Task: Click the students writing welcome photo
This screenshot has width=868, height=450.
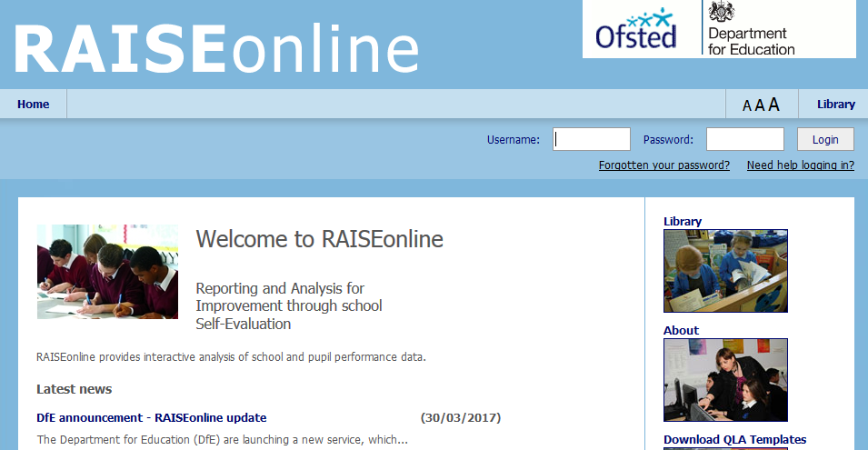Action: (107, 271)
